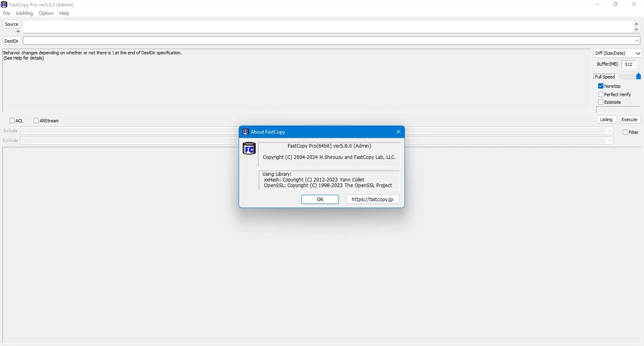The width and height of the screenshot is (644, 346).
Task: Open the File menu
Action: (x=6, y=13)
